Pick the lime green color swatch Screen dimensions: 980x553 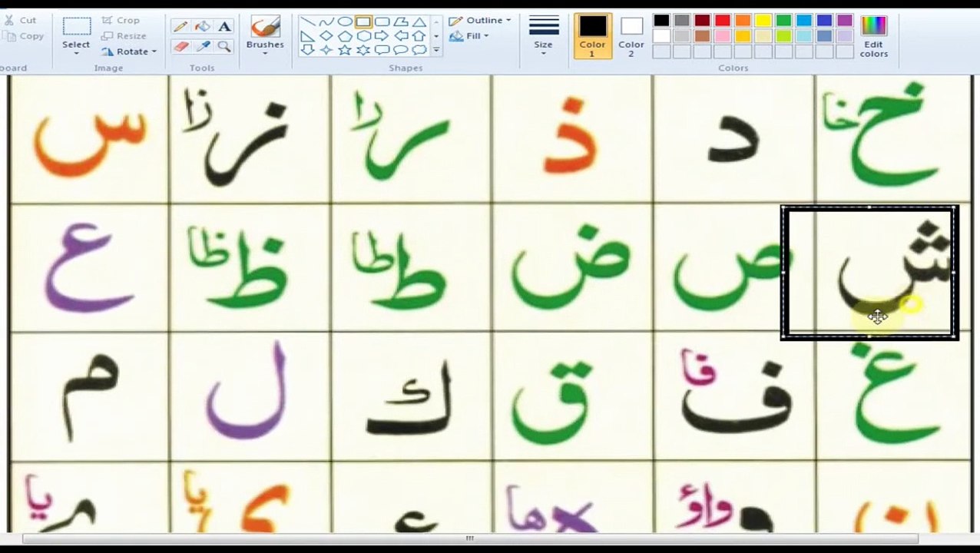783,36
